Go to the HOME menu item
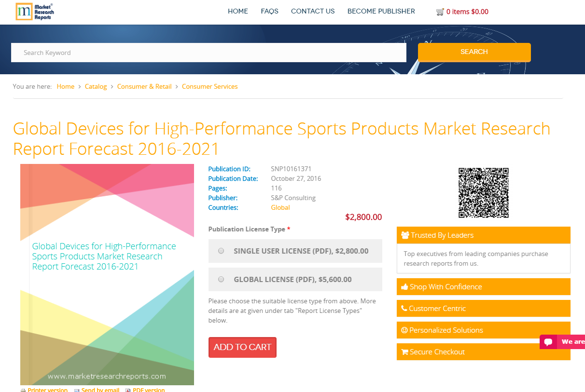585x392 pixels. (x=238, y=11)
